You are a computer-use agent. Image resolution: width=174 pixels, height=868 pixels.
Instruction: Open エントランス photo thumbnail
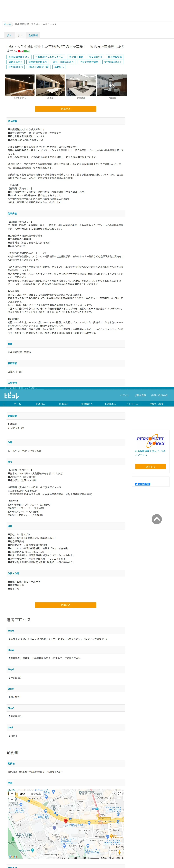20,85
